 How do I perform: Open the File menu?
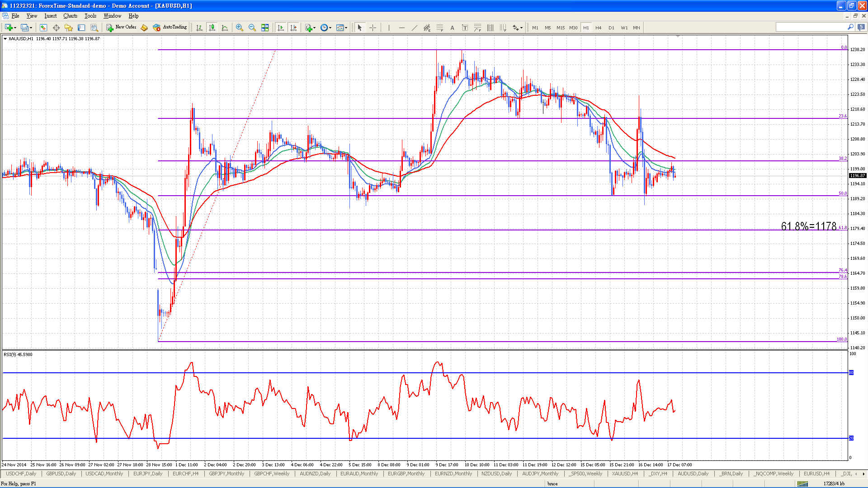click(15, 16)
